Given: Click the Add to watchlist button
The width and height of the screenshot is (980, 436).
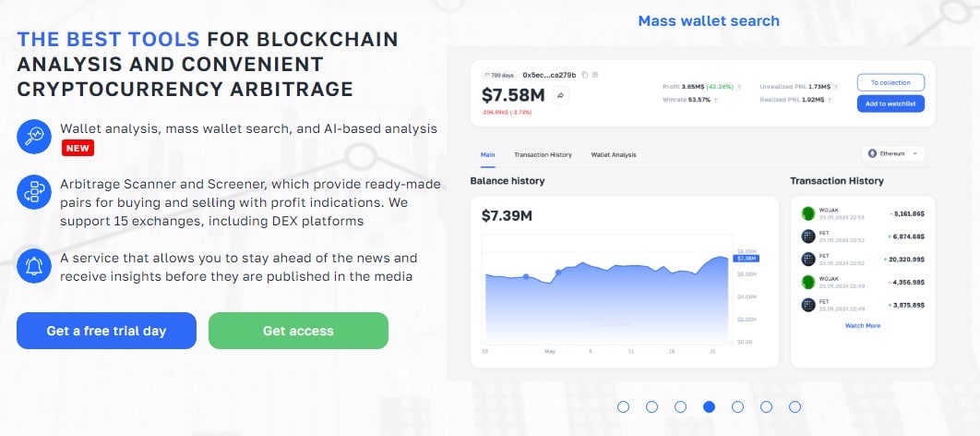Looking at the screenshot, I should [x=890, y=104].
